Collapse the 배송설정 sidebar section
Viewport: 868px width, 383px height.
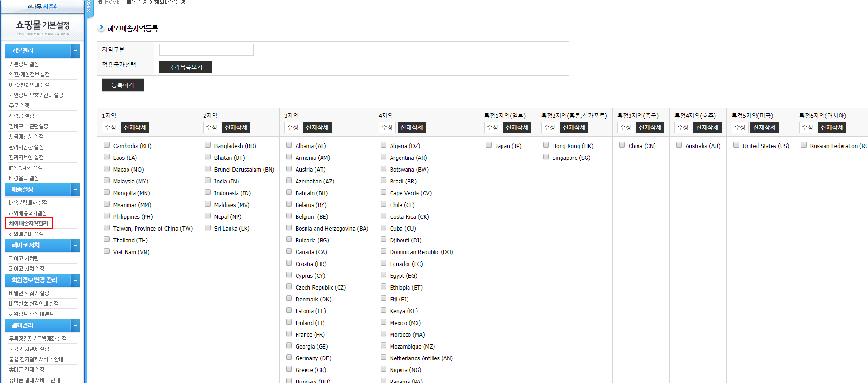[x=75, y=190]
